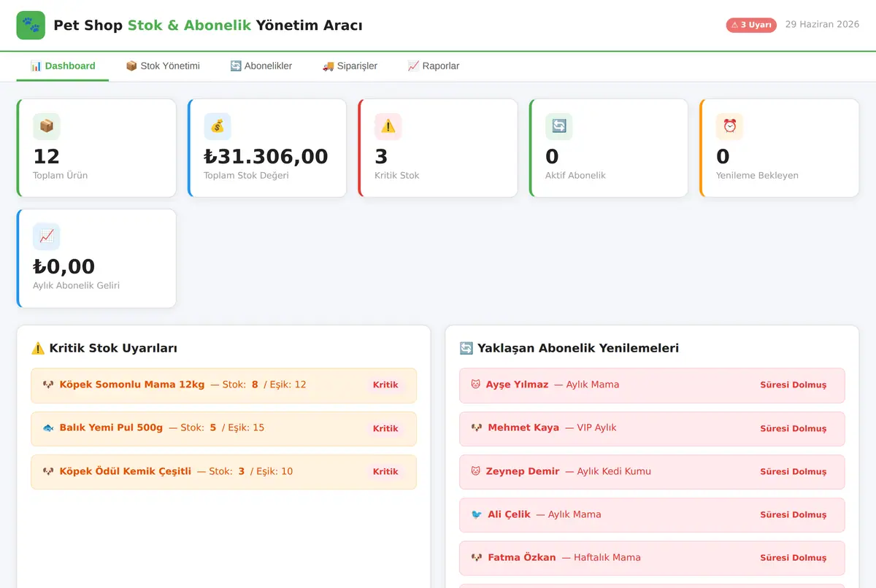Click the Mehmet Kaya subscriber name
876x588 pixels.
tap(523, 428)
